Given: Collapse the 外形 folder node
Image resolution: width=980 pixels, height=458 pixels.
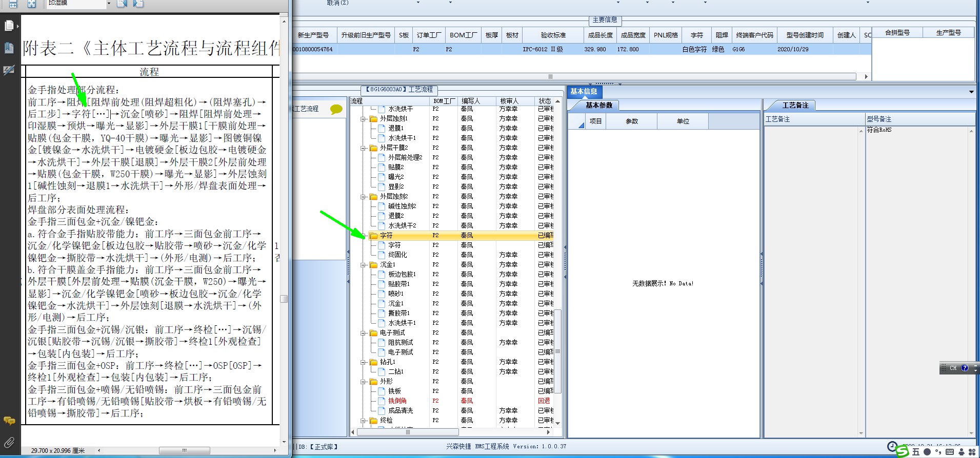Looking at the screenshot, I should pyautogui.click(x=363, y=382).
